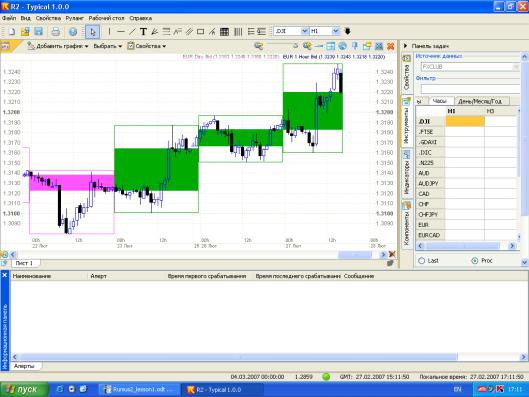Screen dimensions: 529x397
Task: Select the trend line tool
Action: point(132,32)
